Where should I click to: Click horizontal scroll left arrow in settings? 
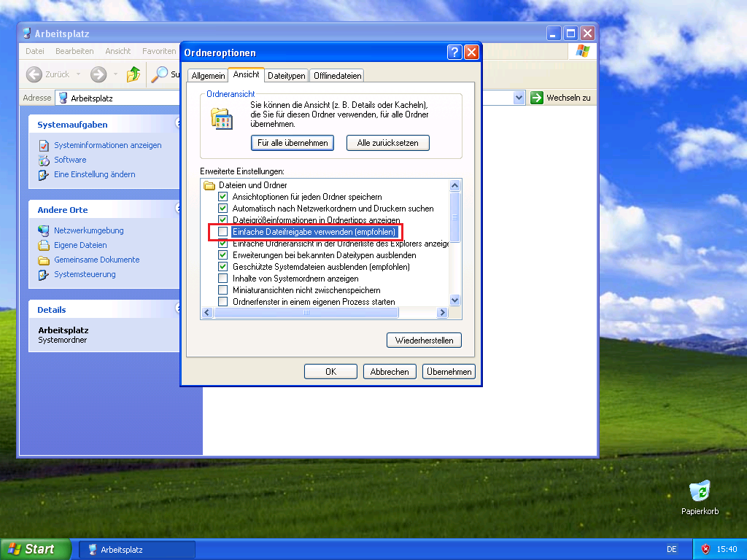click(x=206, y=312)
